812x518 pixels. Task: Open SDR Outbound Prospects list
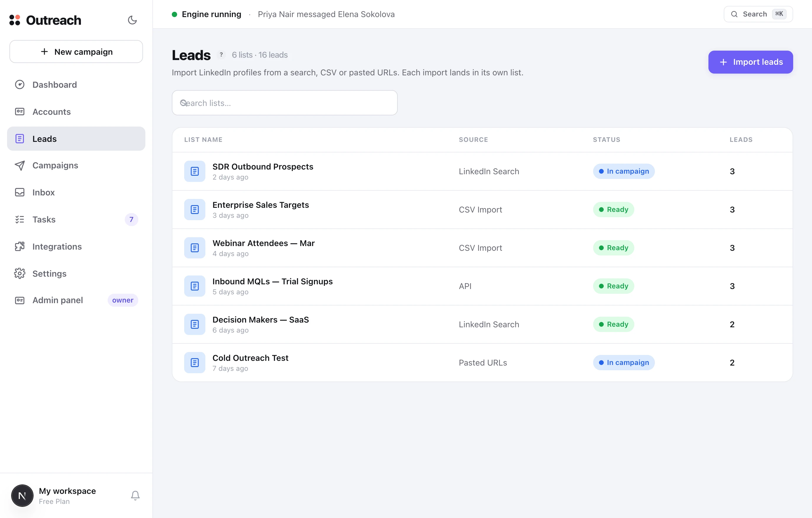point(482,171)
